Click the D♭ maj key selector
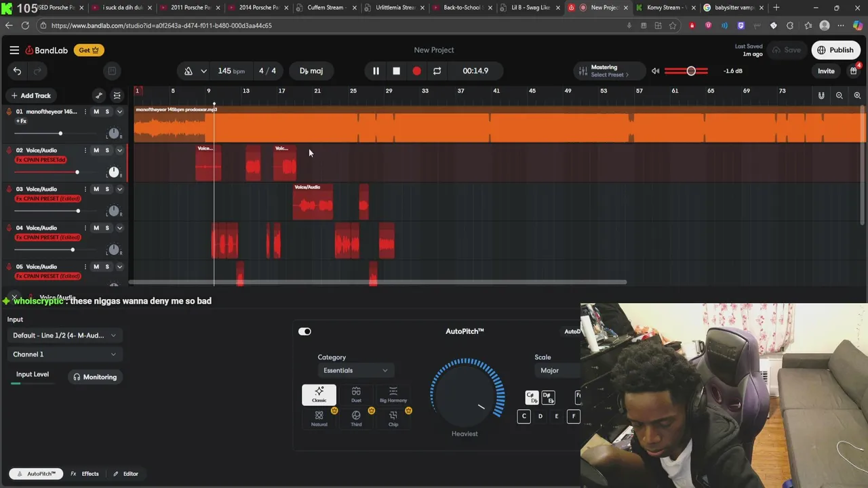The width and height of the screenshot is (868, 488). 311,71
